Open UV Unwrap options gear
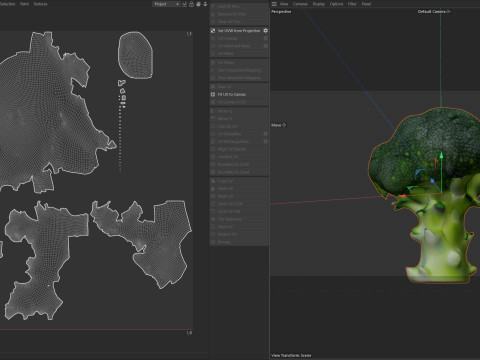The height and width of the screenshot is (360, 480). 266,38
